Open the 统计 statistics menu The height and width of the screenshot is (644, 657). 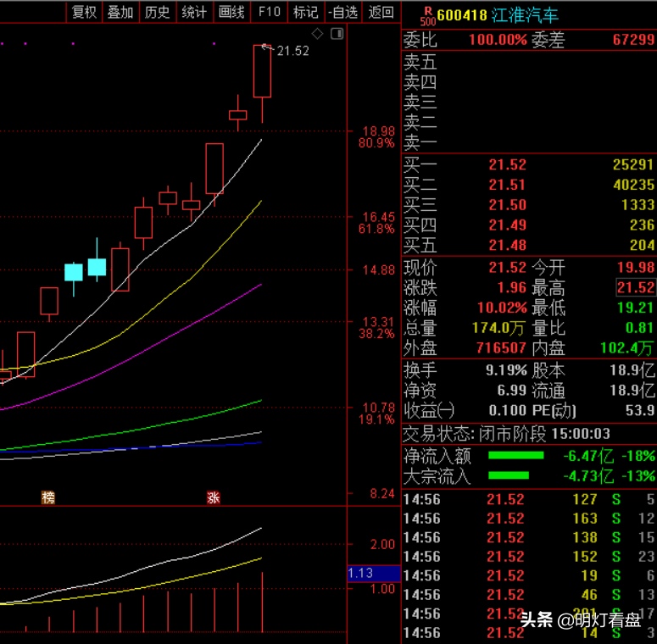[194, 12]
